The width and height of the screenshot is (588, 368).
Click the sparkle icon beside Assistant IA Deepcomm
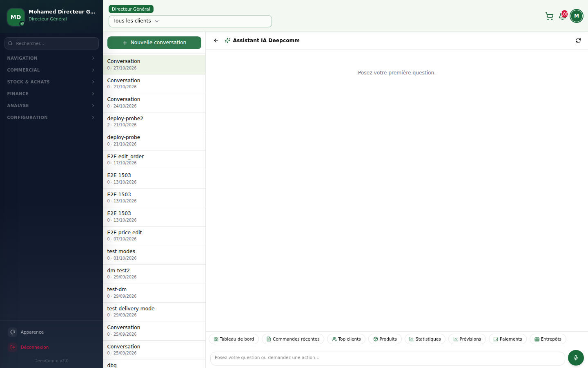pyautogui.click(x=227, y=40)
